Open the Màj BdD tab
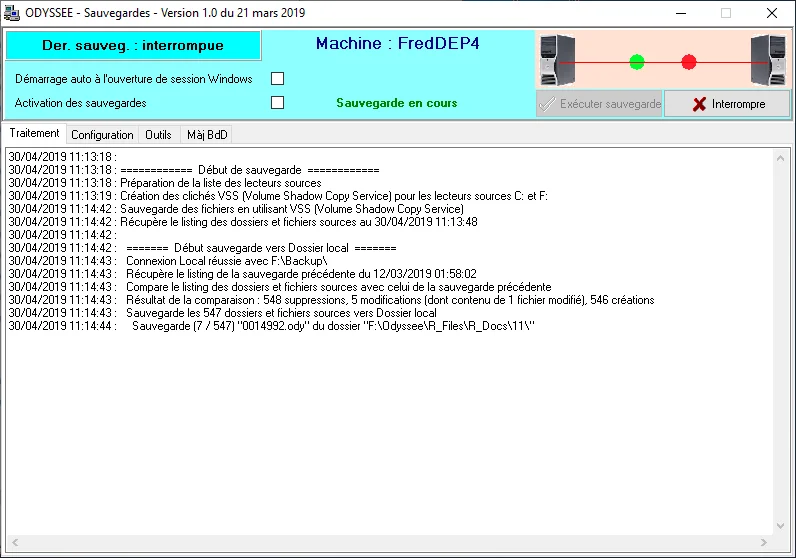The image size is (796, 558). coord(207,135)
